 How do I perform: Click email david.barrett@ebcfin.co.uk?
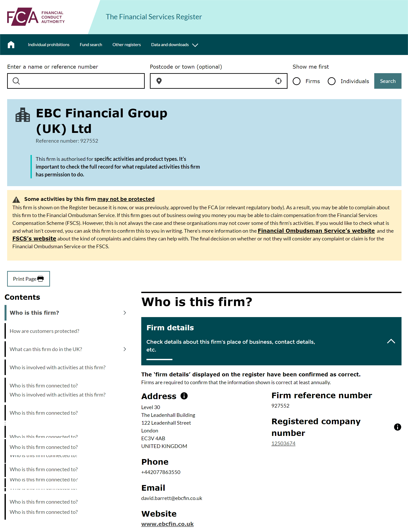pyautogui.click(x=172, y=498)
